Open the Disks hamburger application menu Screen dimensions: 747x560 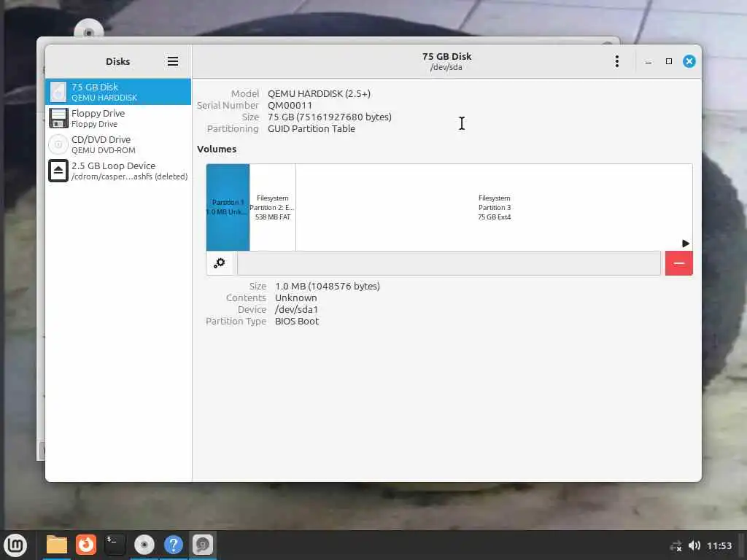[x=172, y=61]
